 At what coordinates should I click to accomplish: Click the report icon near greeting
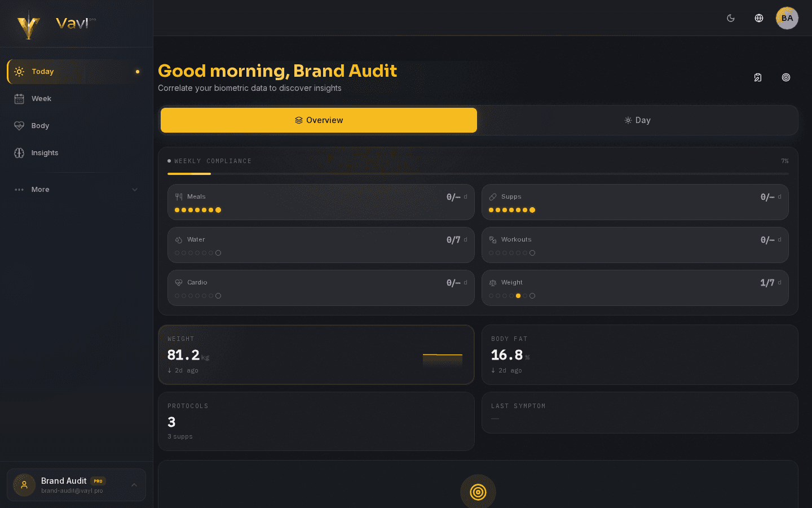click(x=758, y=77)
